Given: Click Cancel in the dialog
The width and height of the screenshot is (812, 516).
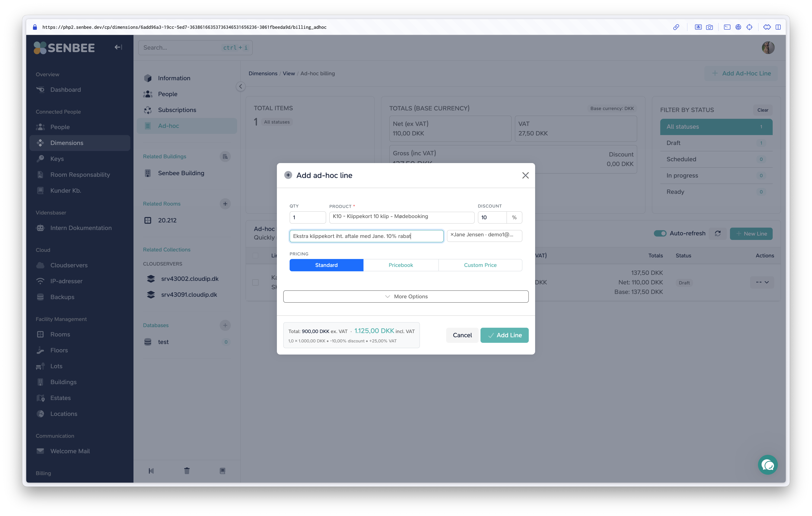Looking at the screenshot, I should 462,335.
